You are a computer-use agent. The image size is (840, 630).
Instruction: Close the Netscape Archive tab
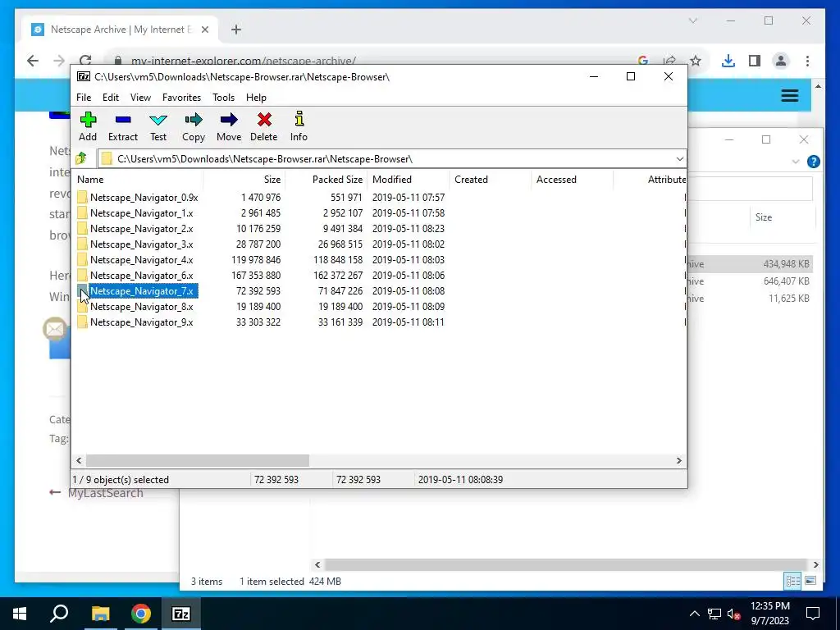[204, 30]
